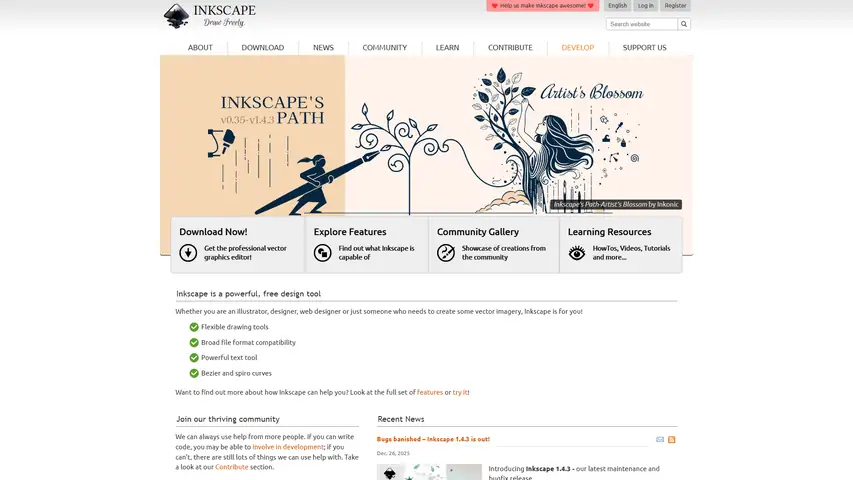Open the SUPPORT US page
The image size is (853, 480).
645,47
